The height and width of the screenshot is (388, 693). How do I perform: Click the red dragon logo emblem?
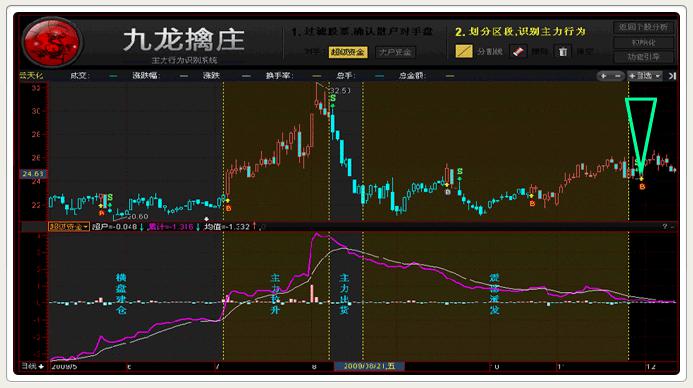(52, 42)
